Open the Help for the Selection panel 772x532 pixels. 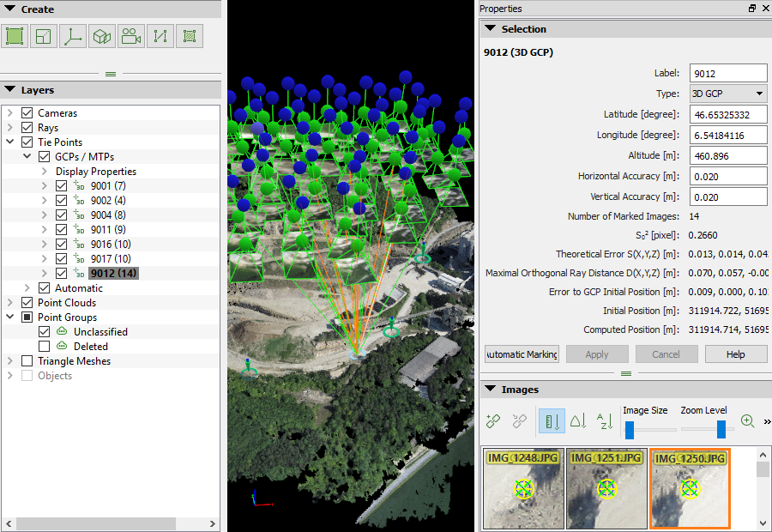pos(736,354)
